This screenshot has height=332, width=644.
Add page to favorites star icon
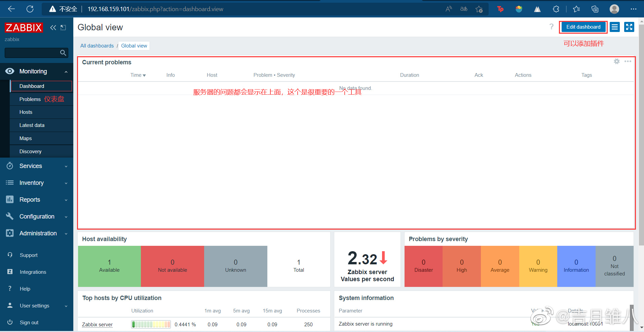click(479, 9)
